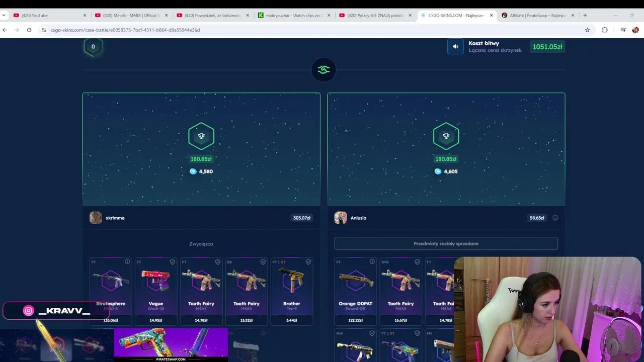
Task: Open the browser extensions puzzle icon
Action: coord(605,30)
